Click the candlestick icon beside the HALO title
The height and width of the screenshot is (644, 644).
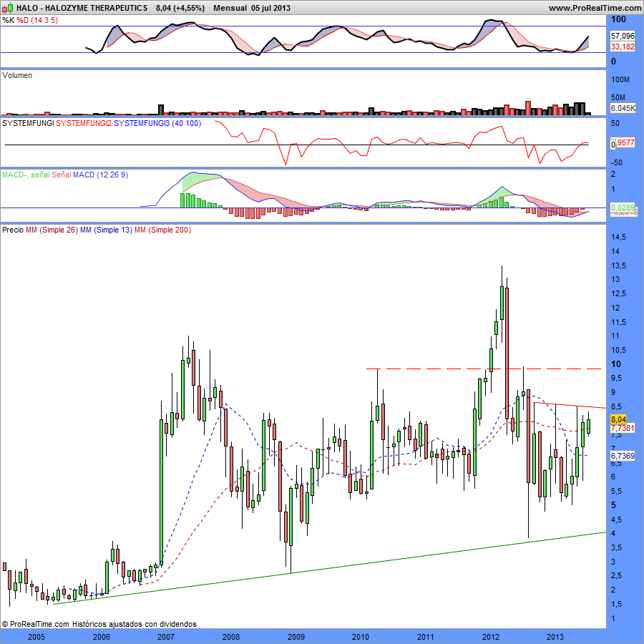coord(7,8)
